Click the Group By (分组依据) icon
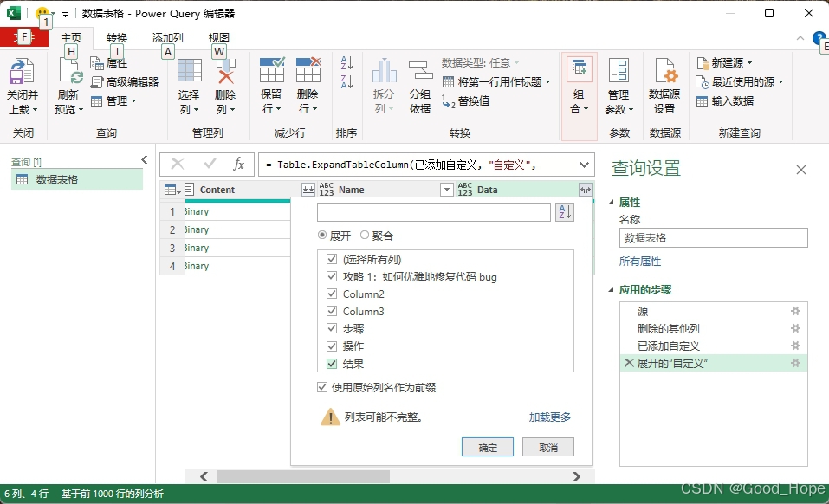Viewport: 829px width, 504px height. point(420,71)
